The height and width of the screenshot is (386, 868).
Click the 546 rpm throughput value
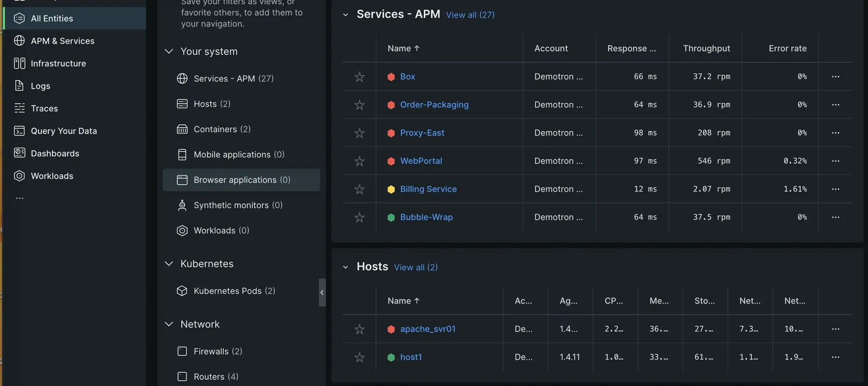tap(714, 161)
